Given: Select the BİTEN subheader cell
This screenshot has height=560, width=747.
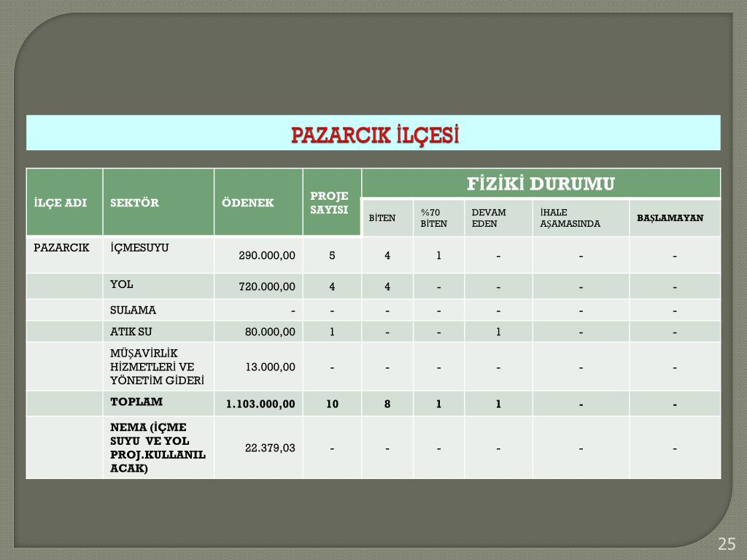Looking at the screenshot, I should click(x=387, y=218).
